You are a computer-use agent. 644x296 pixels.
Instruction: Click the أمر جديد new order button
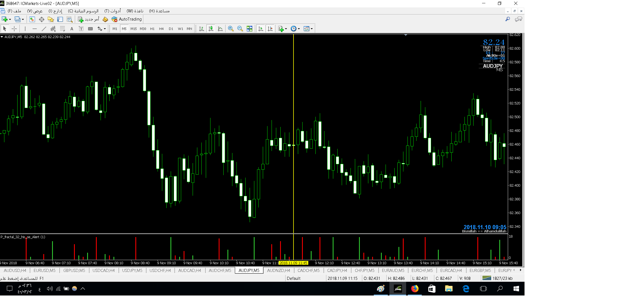coord(89,19)
